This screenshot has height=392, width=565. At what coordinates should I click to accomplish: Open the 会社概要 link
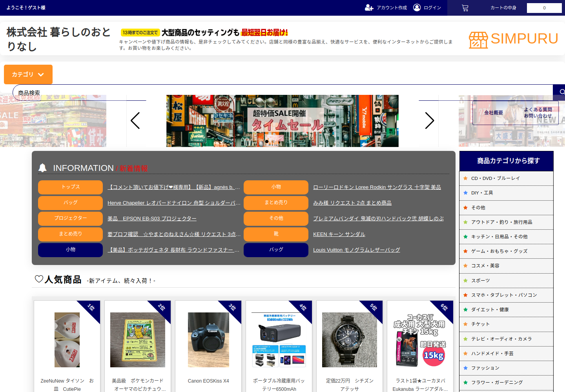tap(494, 113)
